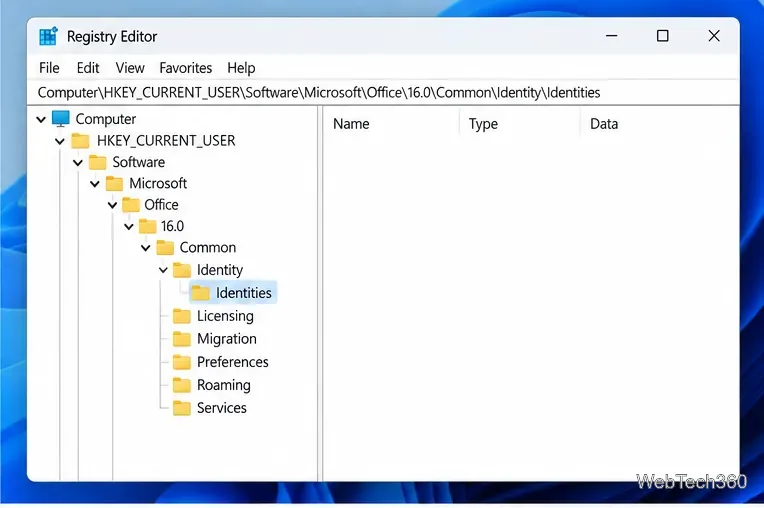Open the Edit menu
This screenshot has height=508, width=764.
coord(88,68)
